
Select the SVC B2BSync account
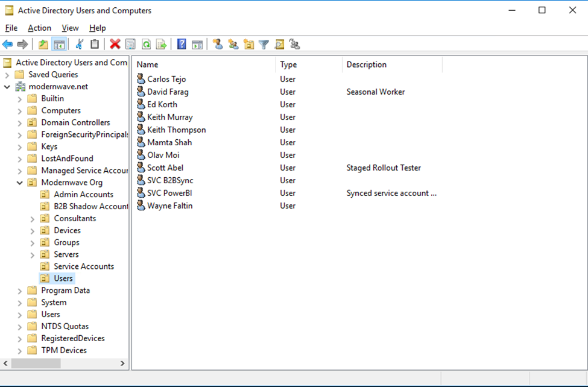(170, 180)
